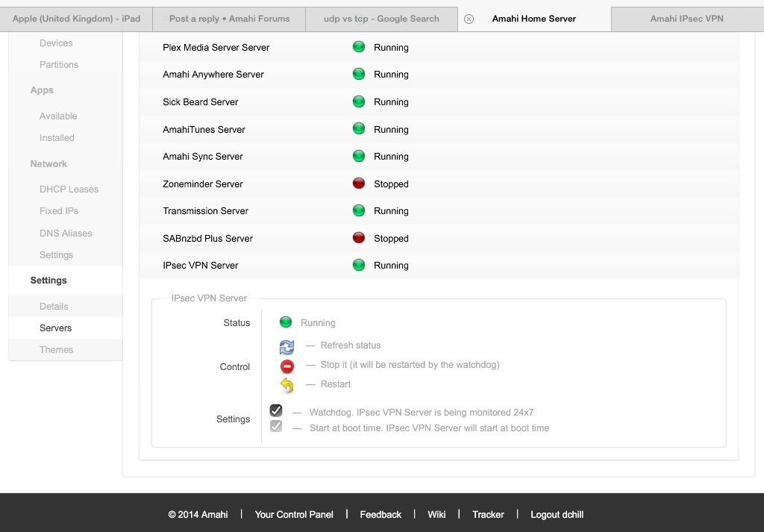The height and width of the screenshot is (532, 764).
Task: Close the Amahi Home Server tab
Action: [x=469, y=19]
